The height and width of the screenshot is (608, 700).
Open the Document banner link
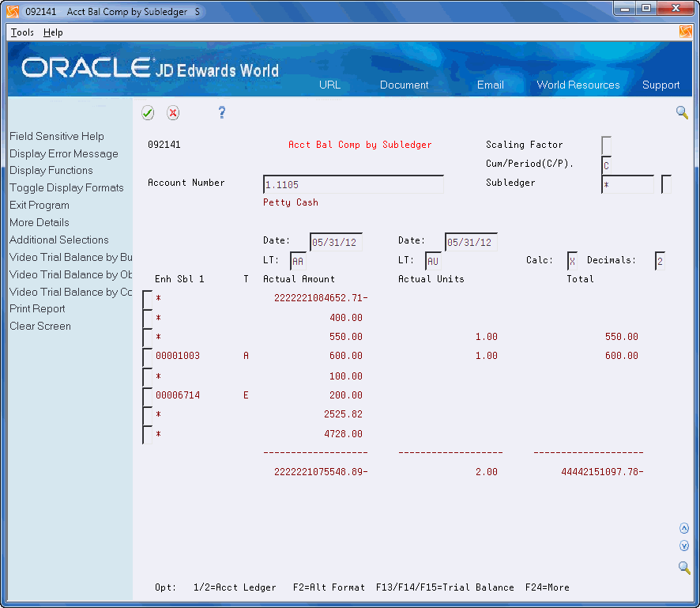pyautogui.click(x=404, y=85)
